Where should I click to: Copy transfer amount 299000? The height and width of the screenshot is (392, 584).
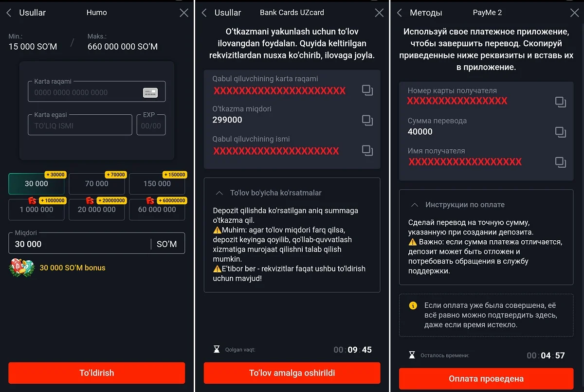pyautogui.click(x=367, y=120)
